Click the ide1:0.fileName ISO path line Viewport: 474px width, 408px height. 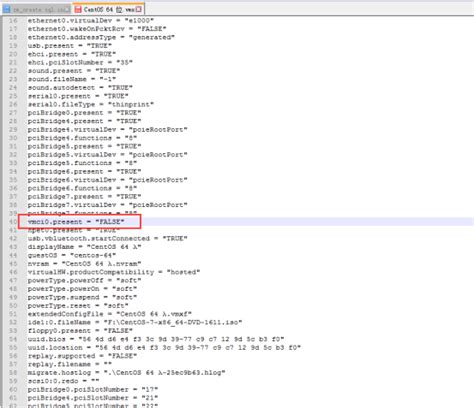[x=135, y=322]
